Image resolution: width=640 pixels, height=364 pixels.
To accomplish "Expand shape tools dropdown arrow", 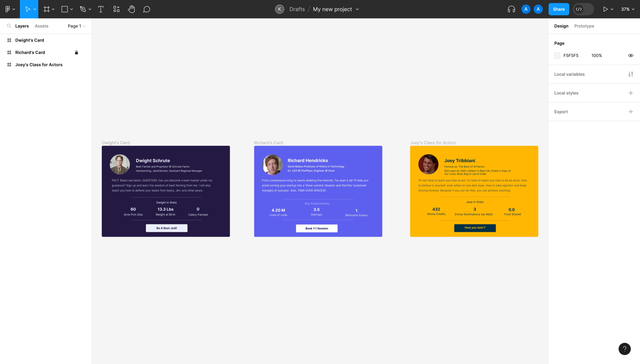I will click(72, 9).
